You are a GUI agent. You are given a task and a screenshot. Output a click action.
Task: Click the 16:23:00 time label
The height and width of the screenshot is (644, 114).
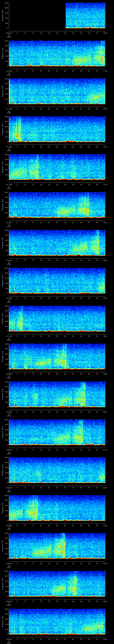click(x=9, y=563)
